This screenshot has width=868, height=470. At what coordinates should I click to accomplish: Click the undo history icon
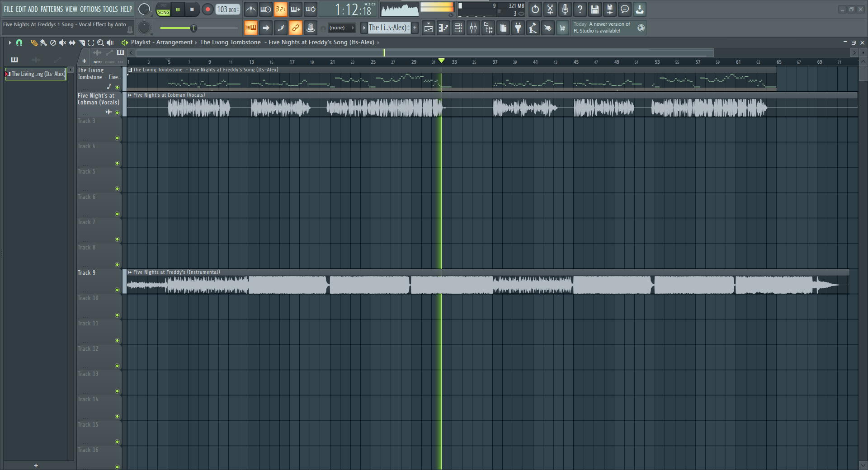pos(535,9)
